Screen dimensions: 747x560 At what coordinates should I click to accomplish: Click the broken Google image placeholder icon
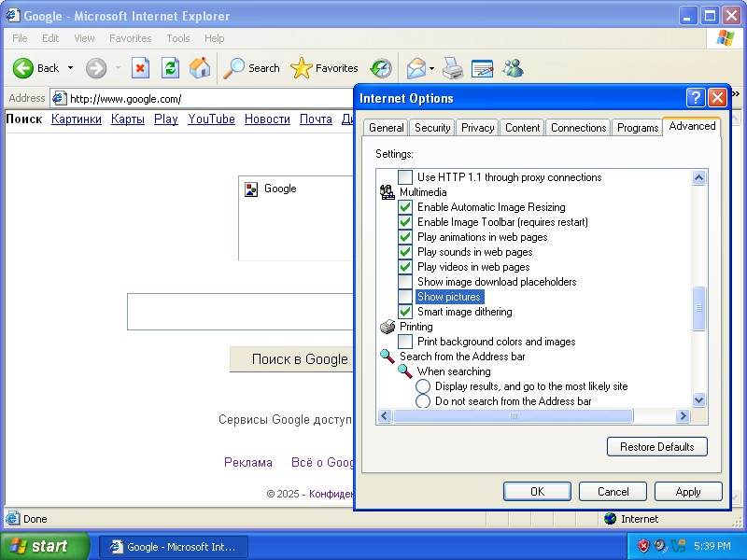pyautogui.click(x=251, y=189)
